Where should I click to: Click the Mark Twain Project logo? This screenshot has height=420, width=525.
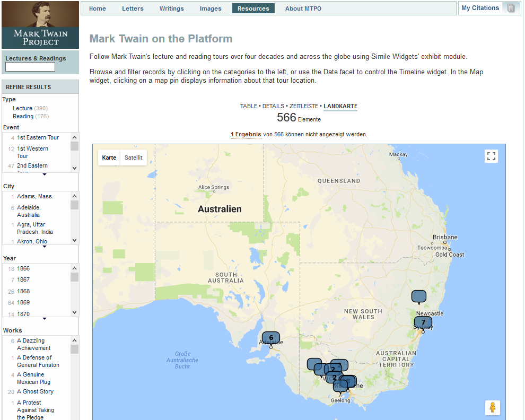[x=40, y=25]
